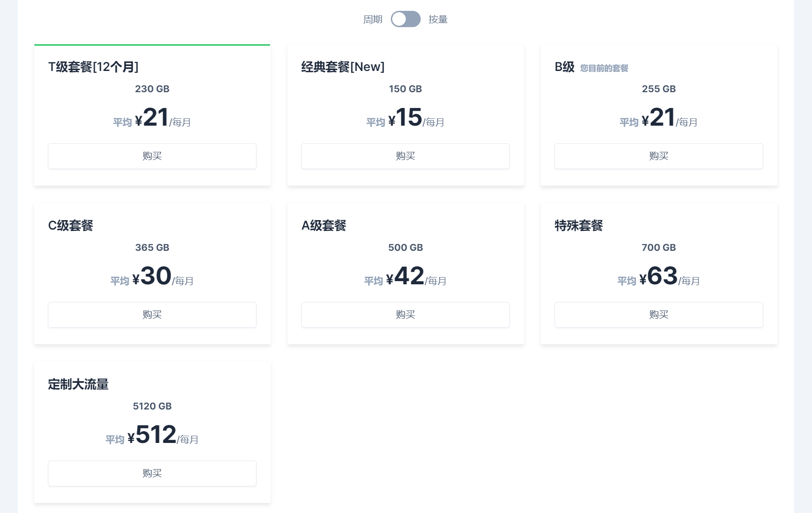Select the 5120 GB data amount text

[152, 406]
